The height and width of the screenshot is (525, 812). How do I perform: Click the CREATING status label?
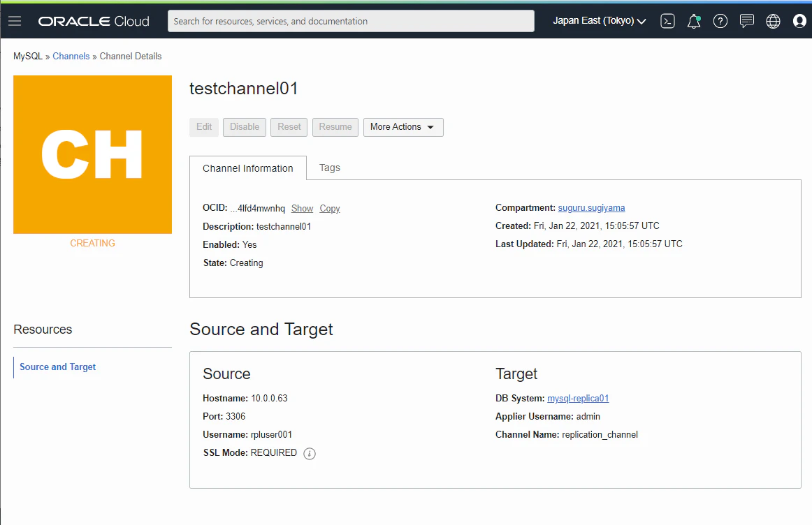pos(93,243)
